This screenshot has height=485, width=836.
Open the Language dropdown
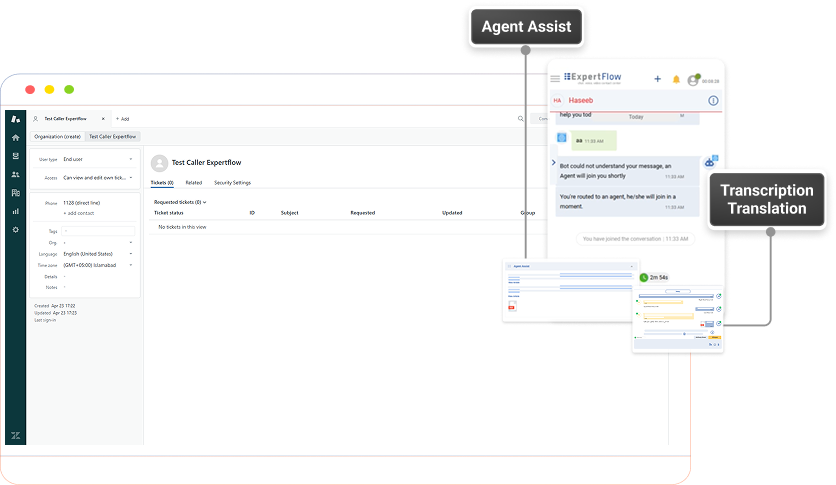pyautogui.click(x=98, y=254)
